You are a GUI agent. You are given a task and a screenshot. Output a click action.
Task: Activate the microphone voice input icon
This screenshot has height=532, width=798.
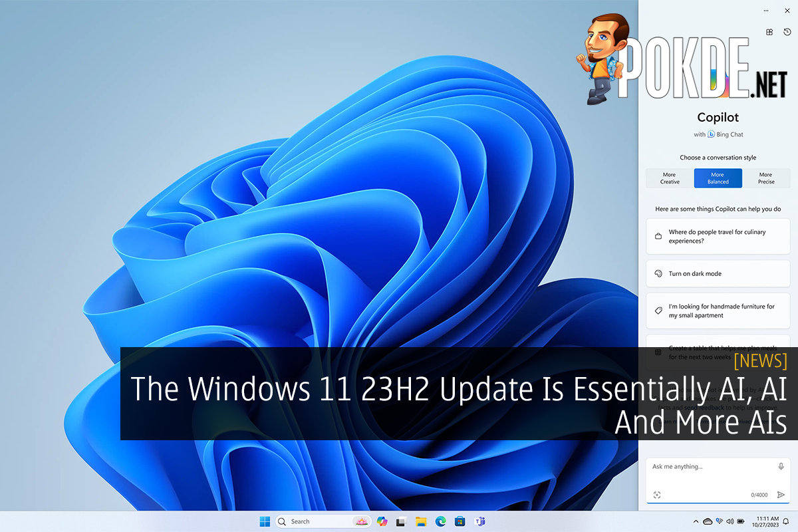781,467
